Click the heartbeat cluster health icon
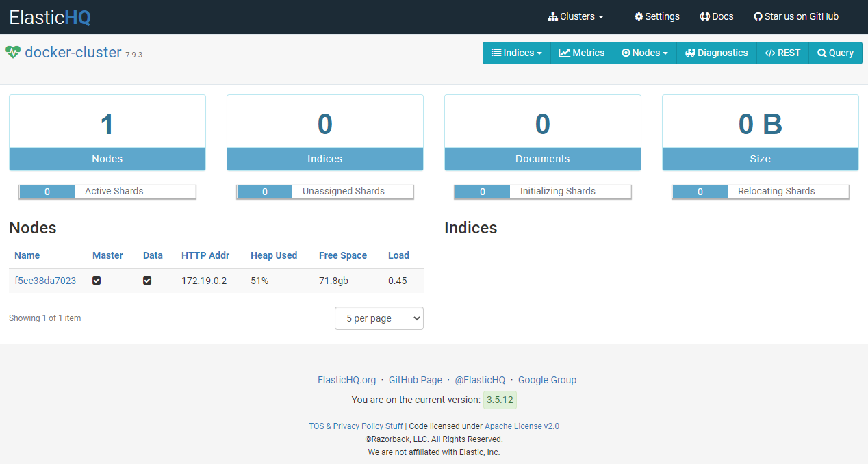This screenshot has width=868, height=464. pyautogui.click(x=13, y=53)
